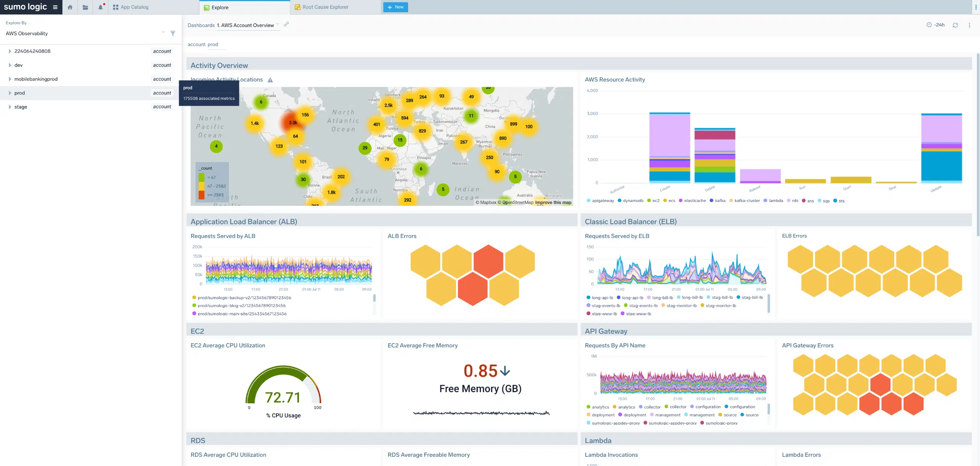The height and width of the screenshot is (466, 980).
Task: Open the -24h time range selector
Action: coord(935,25)
